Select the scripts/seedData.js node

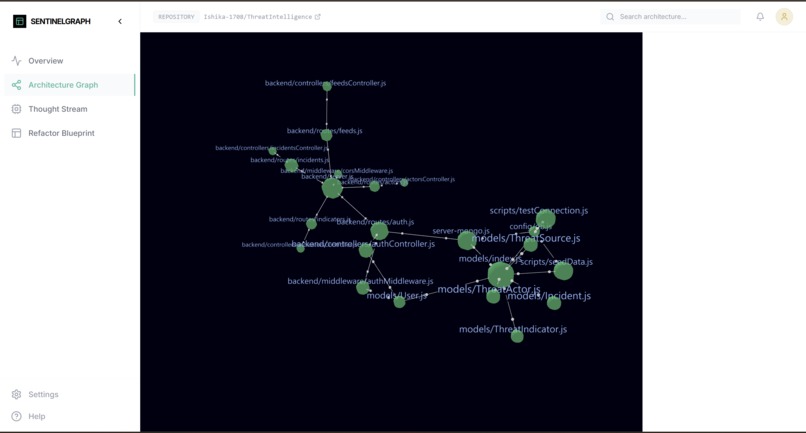click(563, 271)
